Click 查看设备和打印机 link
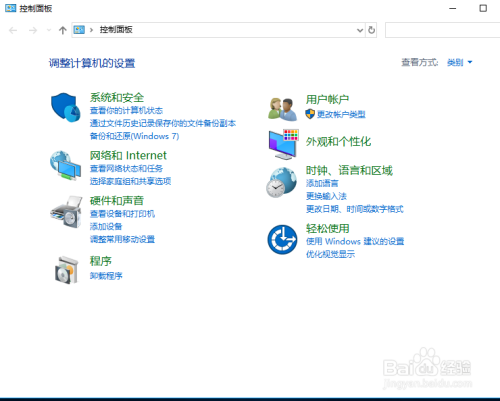Image resolution: width=500 pixels, height=401 pixels. 122,214
